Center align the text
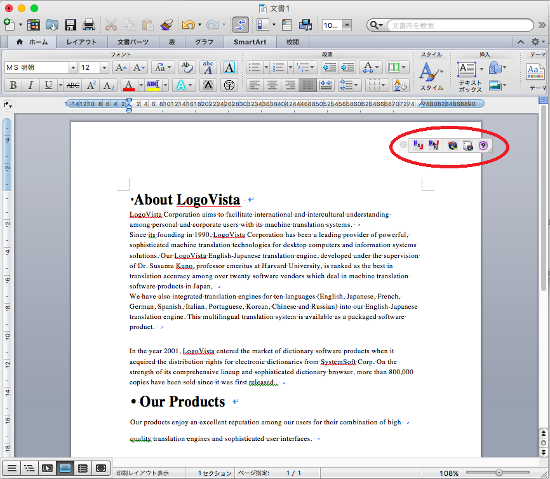This screenshot has width=550, height=479. (x=273, y=85)
